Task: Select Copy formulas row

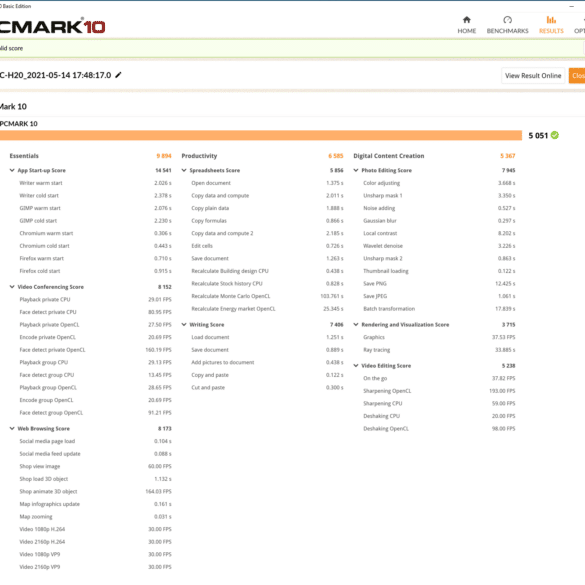Action: pos(267,221)
